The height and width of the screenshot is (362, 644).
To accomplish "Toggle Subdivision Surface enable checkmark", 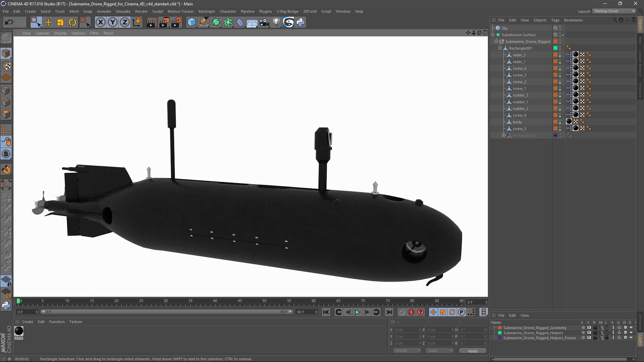I will coord(563,35).
